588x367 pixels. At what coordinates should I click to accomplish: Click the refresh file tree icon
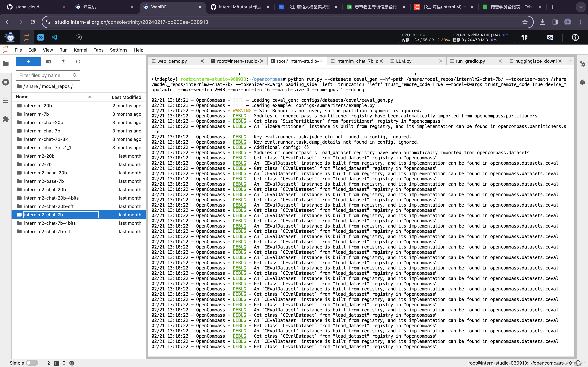78,61
